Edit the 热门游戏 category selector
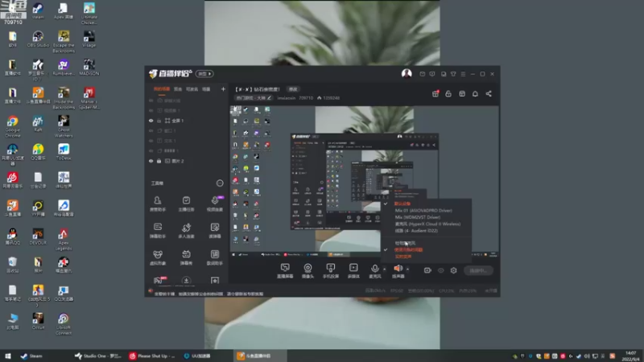Screen dimensions: 644x362 pos(254,98)
